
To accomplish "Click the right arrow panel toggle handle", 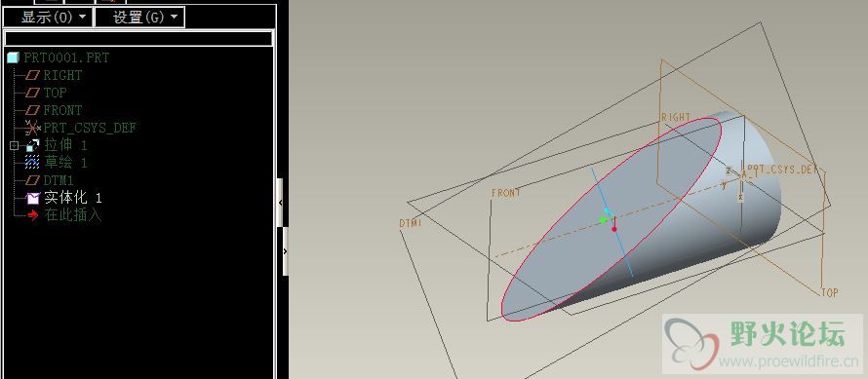I will point(286,251).
